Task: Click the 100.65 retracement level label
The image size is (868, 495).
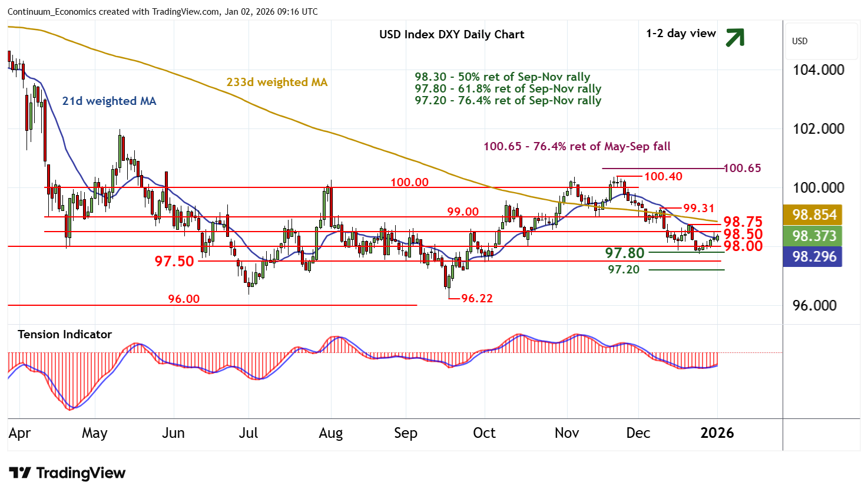Action: pos(742,169)
